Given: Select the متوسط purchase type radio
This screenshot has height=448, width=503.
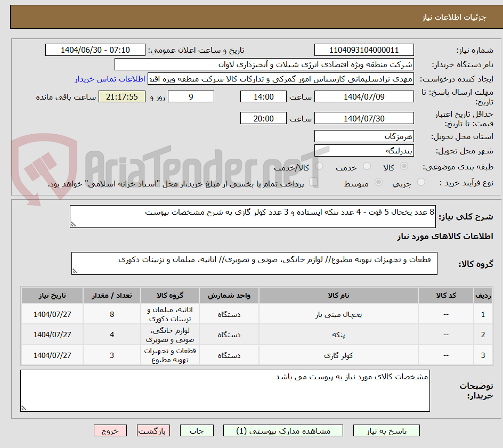Looking at the screenshot, I should click(x=379, y=181).
